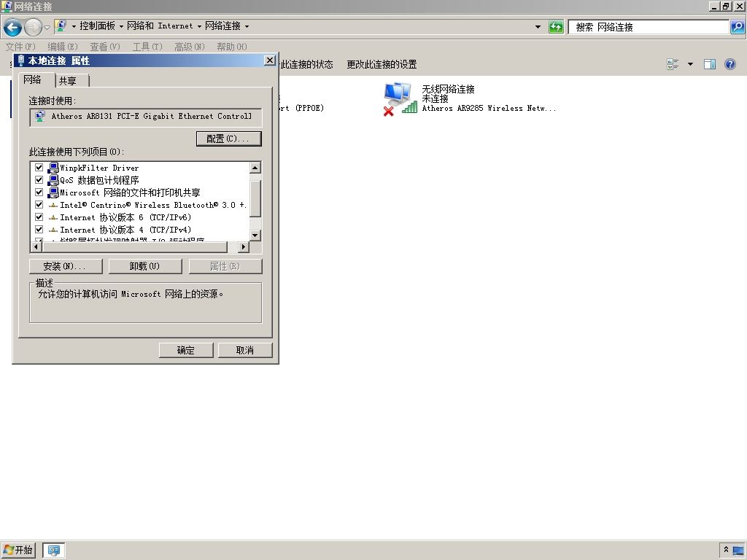Uncheck WinpkFilter Driver checkbox
This screenshot has height=560, width=747.
[39, 168]
